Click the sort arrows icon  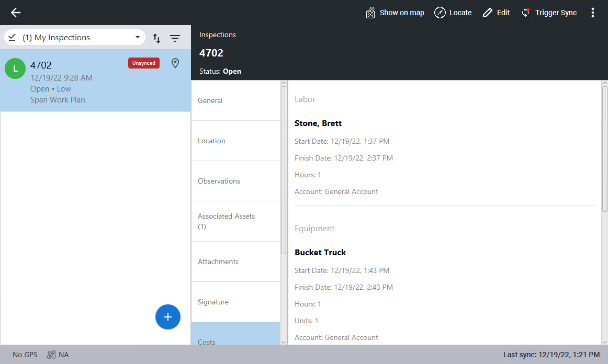(156, 38)
